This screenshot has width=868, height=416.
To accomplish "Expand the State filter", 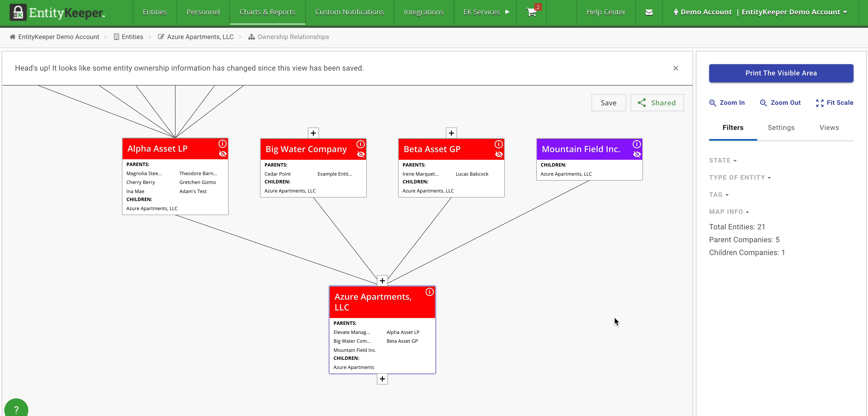I will [x=723, y=160].
